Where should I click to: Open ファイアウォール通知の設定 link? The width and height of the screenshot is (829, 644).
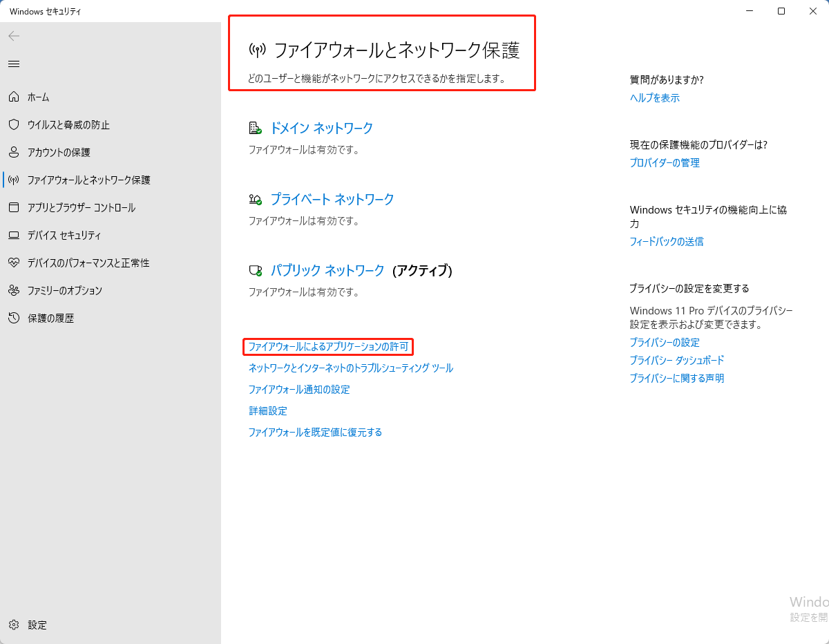coord(299,389)
